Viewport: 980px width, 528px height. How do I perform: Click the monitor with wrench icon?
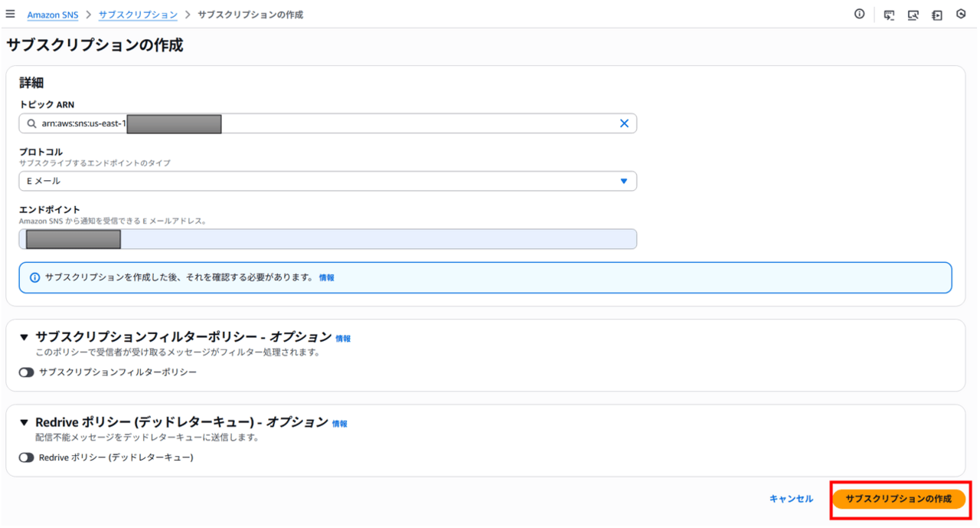(913, 15)
